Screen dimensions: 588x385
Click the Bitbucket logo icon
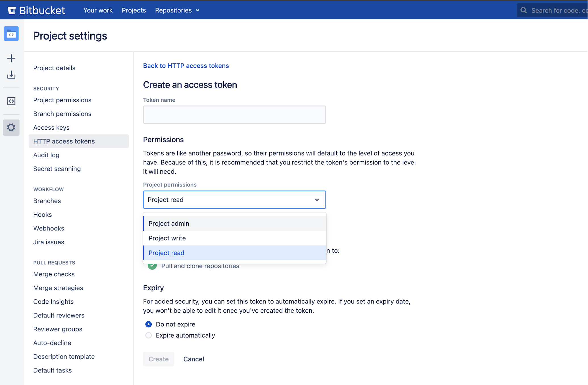[x=12, y=11]
